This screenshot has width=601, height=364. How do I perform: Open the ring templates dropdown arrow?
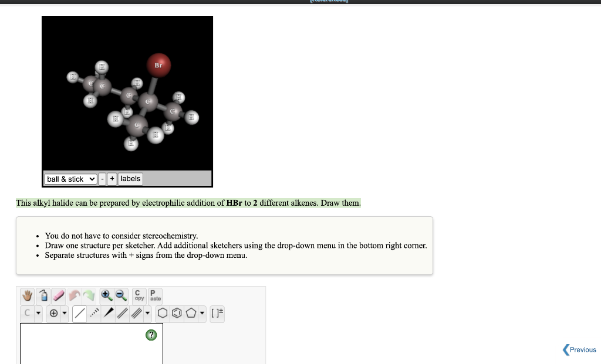pyautogui.click(x=202, y=313)
